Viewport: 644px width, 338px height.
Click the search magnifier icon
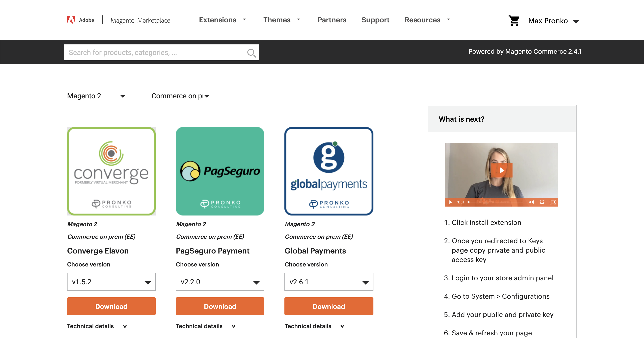click(251, 53)
